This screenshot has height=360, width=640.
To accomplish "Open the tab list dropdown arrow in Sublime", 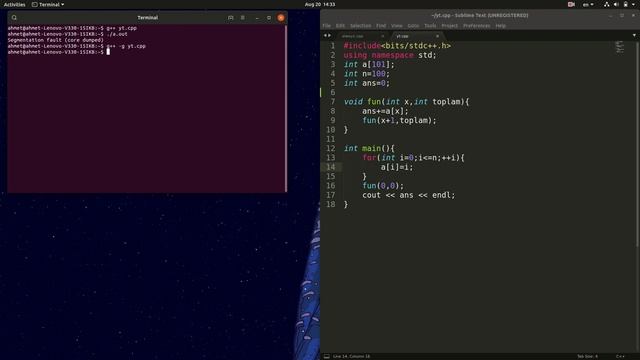I will pos(634,36).
